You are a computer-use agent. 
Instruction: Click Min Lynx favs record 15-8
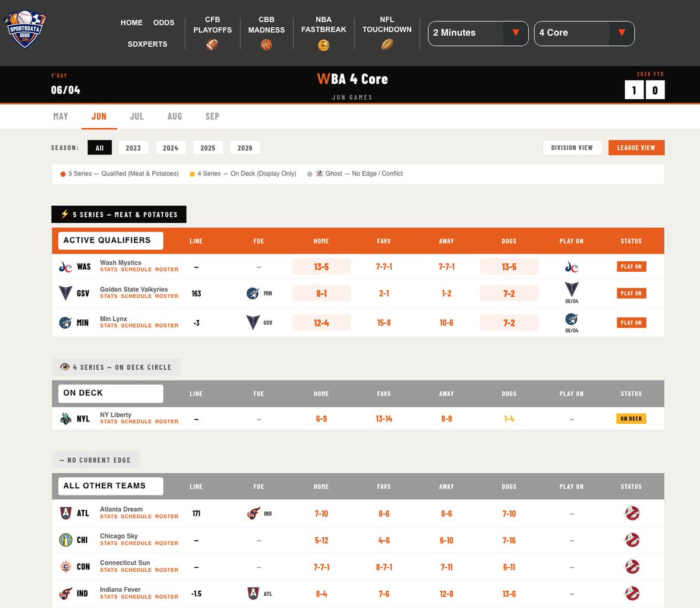384,322
